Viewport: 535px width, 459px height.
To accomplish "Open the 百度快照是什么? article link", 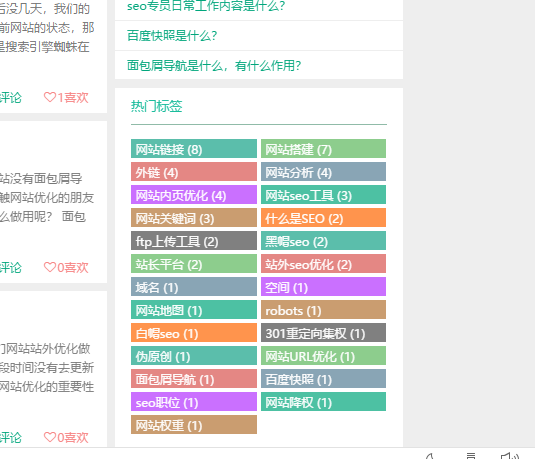I will (x=172, y=35).
